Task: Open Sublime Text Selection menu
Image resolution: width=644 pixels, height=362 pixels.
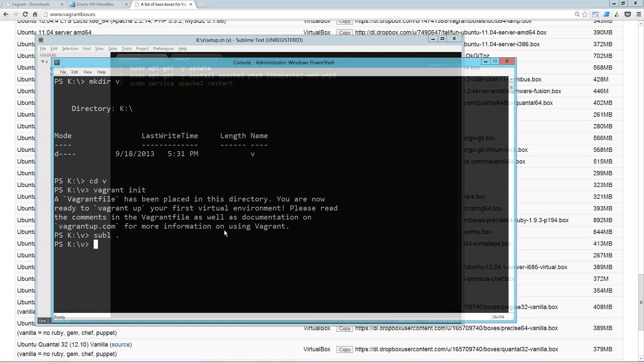Action: (x=70, y=49)
